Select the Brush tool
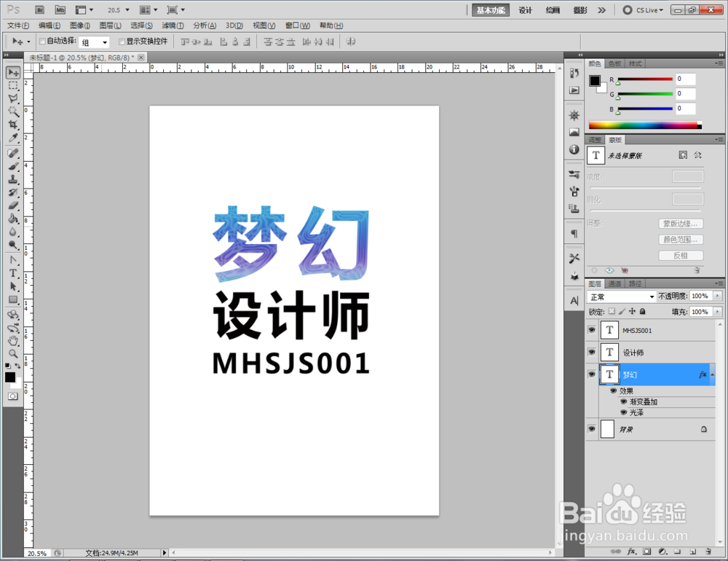Screen dimensions: 728x561 point(13,166)
